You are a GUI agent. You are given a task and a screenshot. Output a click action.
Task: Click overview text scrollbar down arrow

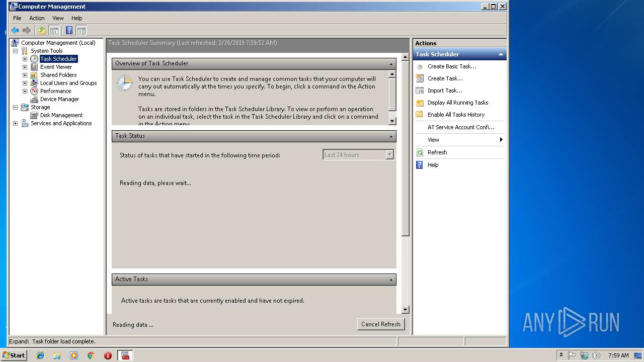point(392,121)
